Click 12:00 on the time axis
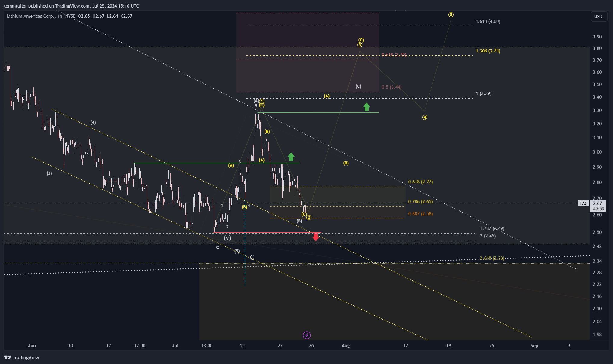Screen dimensions: 613x364 (140, 346)
